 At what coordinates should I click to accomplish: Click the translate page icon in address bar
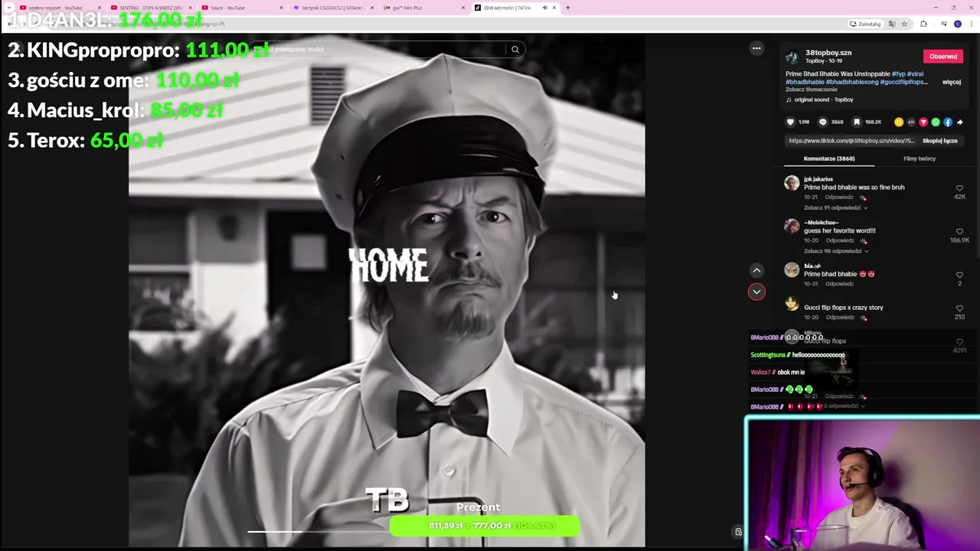tap(892, 24)
